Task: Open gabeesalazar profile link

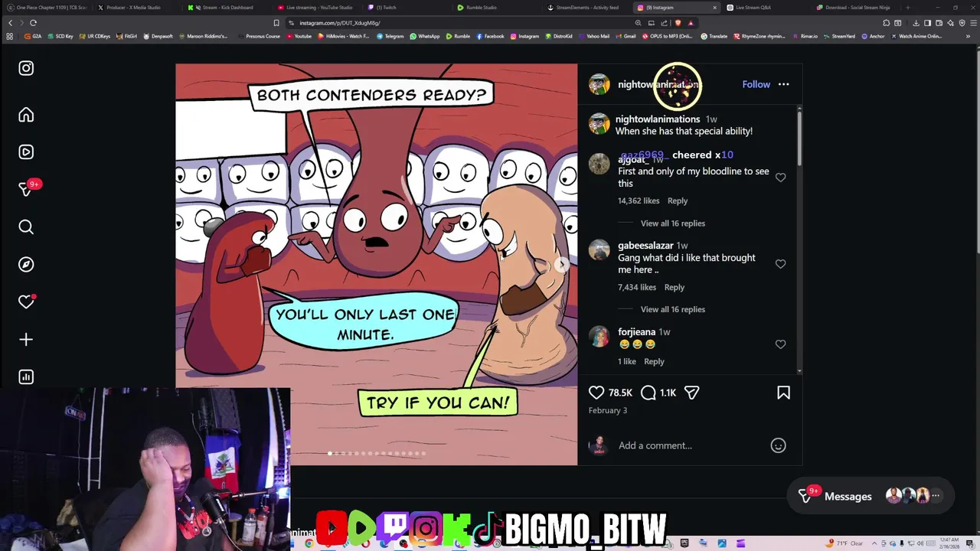Action: (645, 246)
